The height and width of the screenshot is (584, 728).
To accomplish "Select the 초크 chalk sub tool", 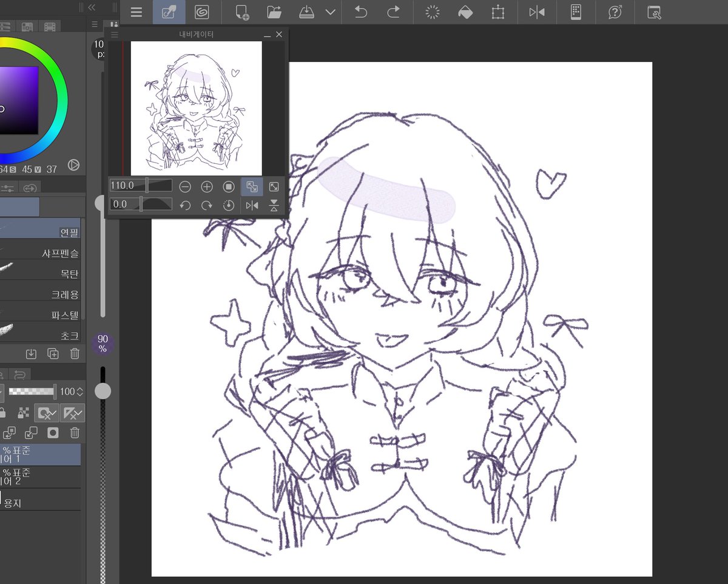I will (40, 332).
